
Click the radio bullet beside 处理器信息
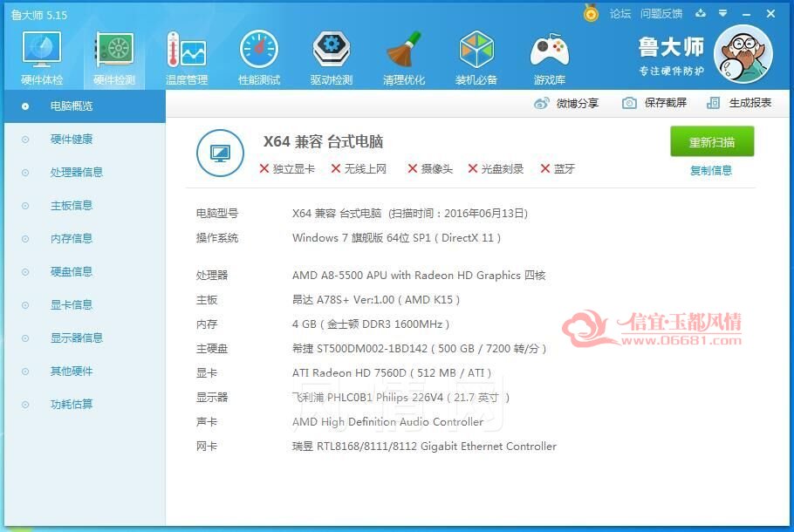coord(25,173)
